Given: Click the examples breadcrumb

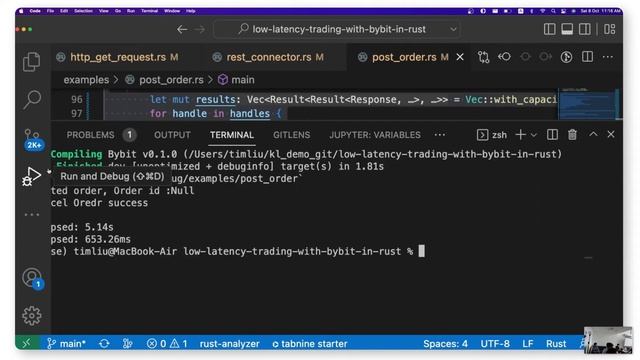Looking at the screenshot, I should tap(86, 80).
